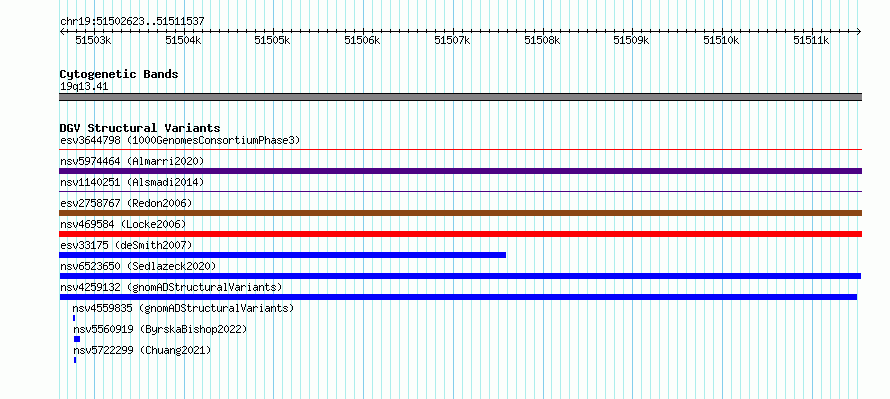This screenshot has height=399, width=890.
Task: Open variant label nsv1140251 (Alsmadi2014)
Action: tap(132, 182)
